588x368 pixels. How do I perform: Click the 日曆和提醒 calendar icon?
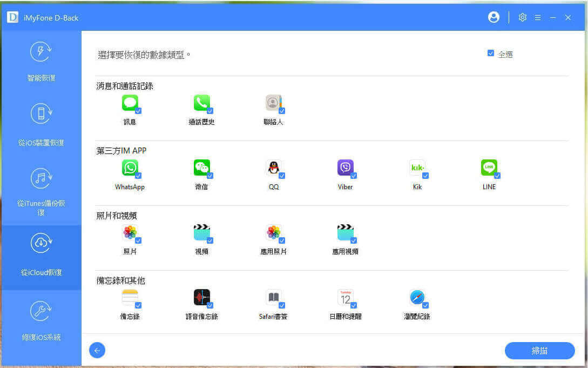click(x=346, y=297)
